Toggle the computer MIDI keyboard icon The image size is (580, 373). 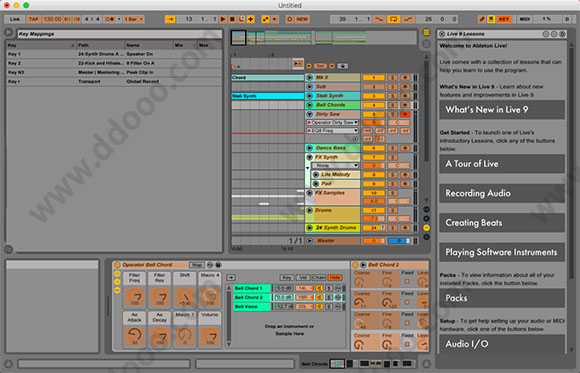(x=491, y=19)
